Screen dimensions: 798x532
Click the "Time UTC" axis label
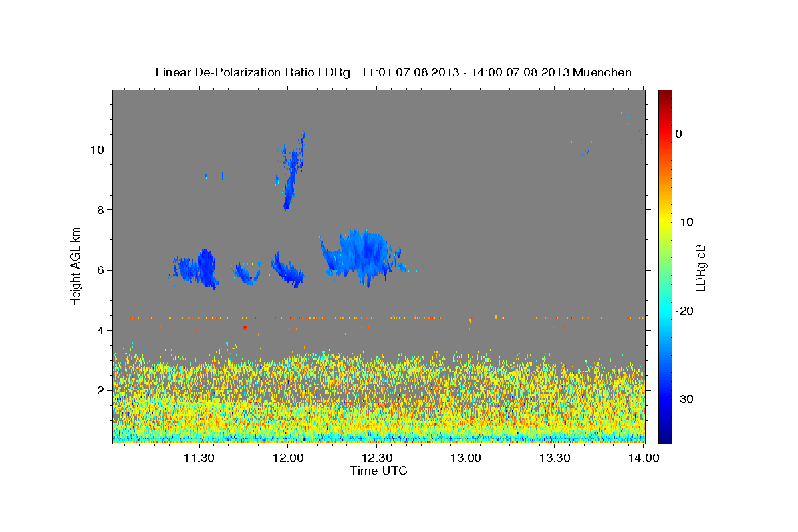[x=378, y=471]
